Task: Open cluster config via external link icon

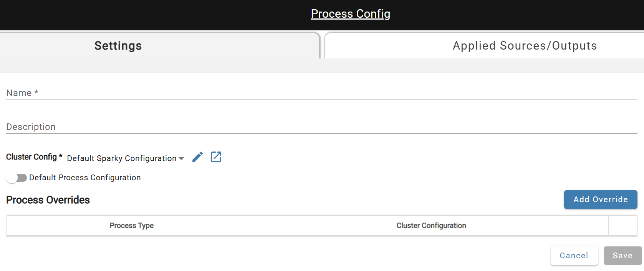Action: click(x=216, y=157)
